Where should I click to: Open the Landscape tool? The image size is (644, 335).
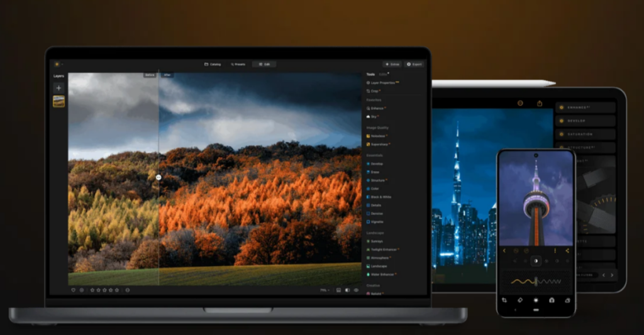[x=377, y=266]
